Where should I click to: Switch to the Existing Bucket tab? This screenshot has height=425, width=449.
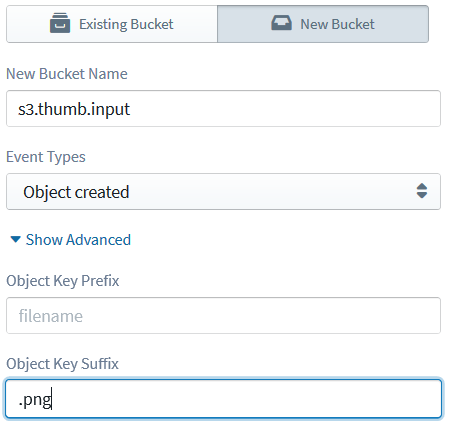pyautogui.click(x=112, y=24)
